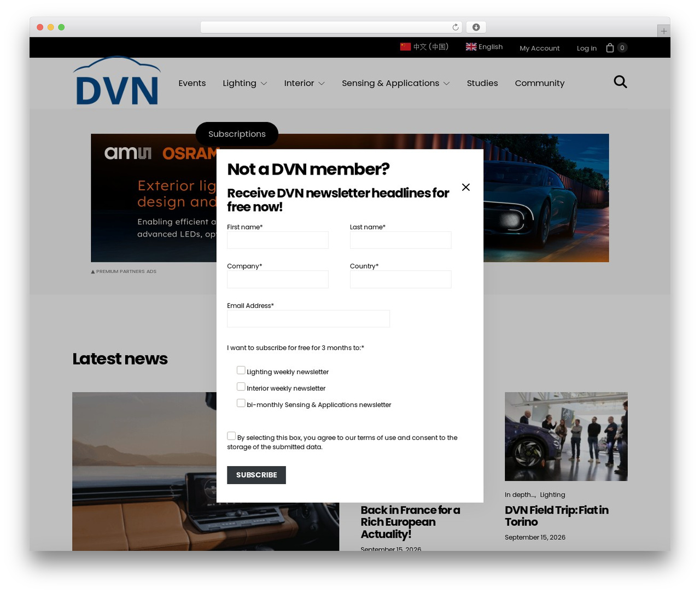Click the Subscribe button

point(256,475)
